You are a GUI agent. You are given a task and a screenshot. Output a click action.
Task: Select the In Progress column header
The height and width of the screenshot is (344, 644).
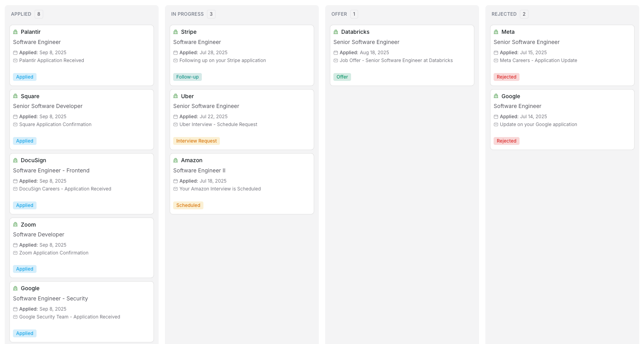click(x=187, y=14)
